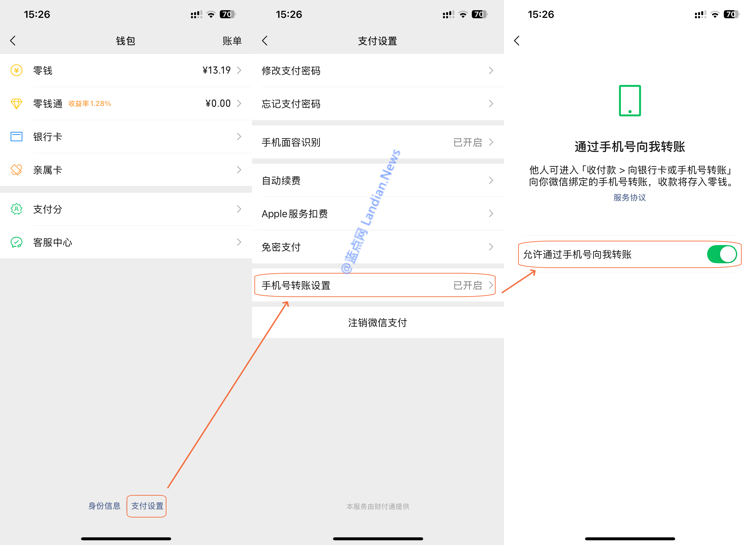Tap the green phone icon
Viewport: 756px width, 545px height.
click(x=630, y=101)
